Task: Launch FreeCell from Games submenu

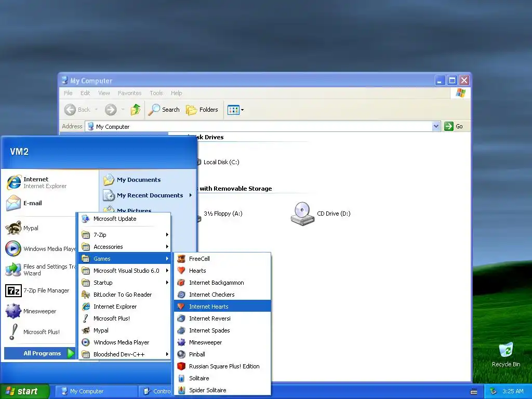Action: [222, 259]
